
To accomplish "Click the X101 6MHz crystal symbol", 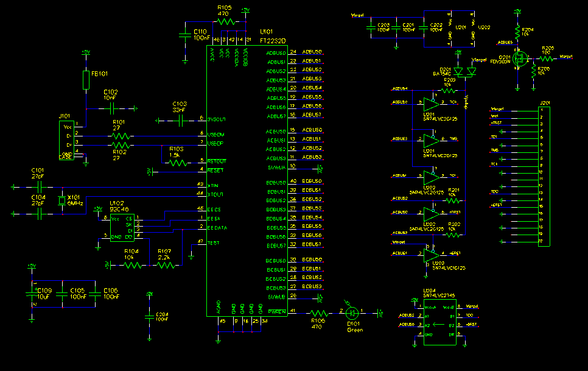I will click(61, 202).
